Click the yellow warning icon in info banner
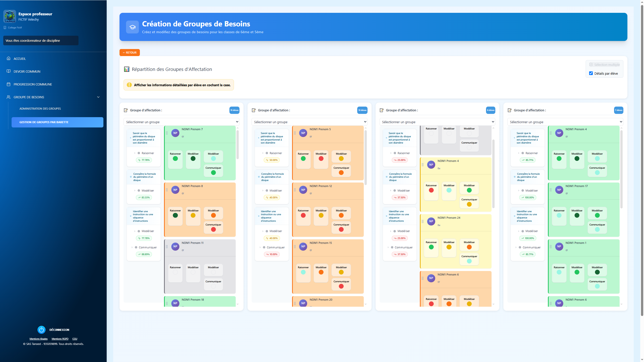This screenshot has width=644, height=362. (129, 85)
